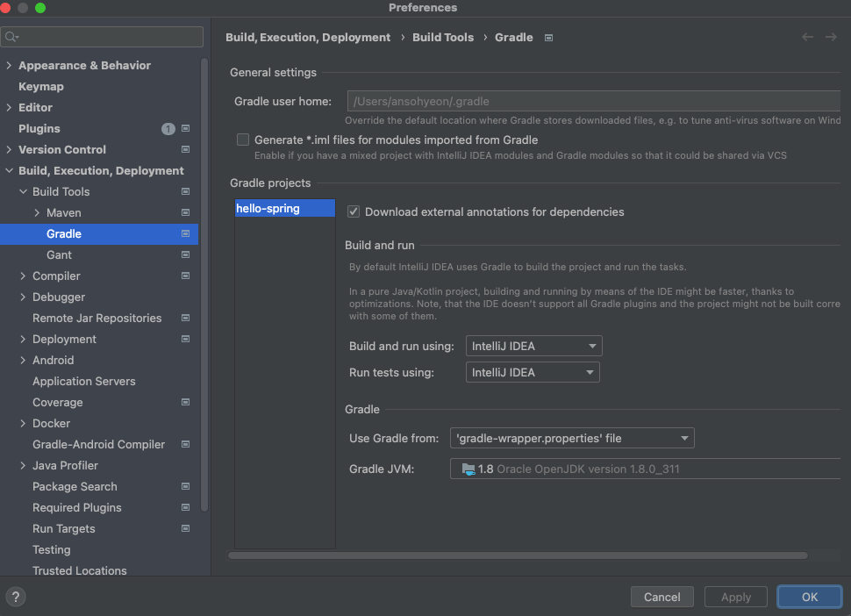Click the project-level icon beside Deployment

pyautogui.click(x=186, y=340)
